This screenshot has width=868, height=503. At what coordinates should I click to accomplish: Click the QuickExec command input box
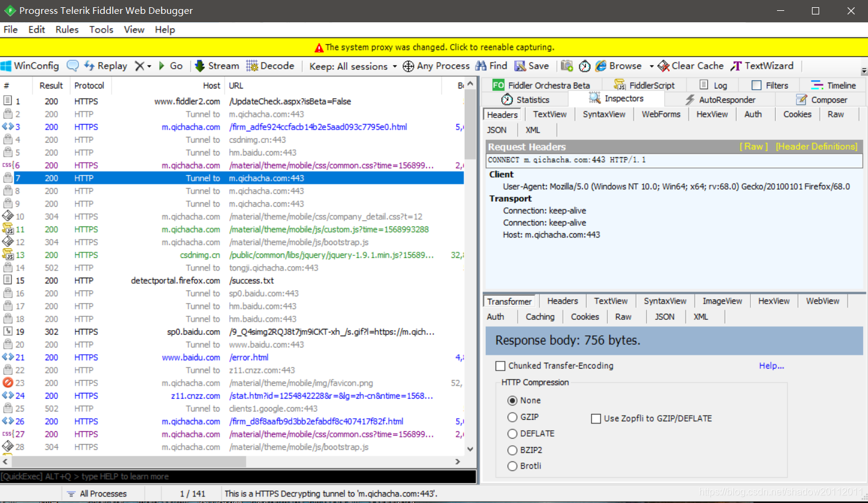238,476
